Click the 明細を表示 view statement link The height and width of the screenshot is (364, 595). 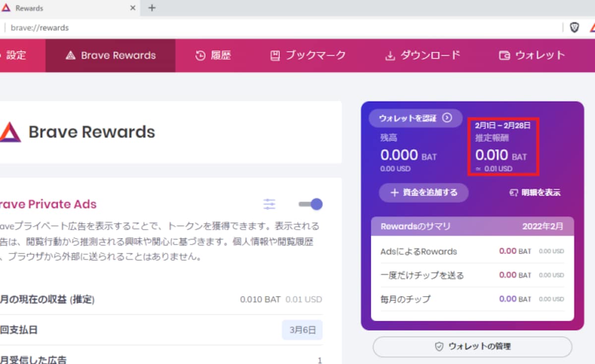pos(535,192)
